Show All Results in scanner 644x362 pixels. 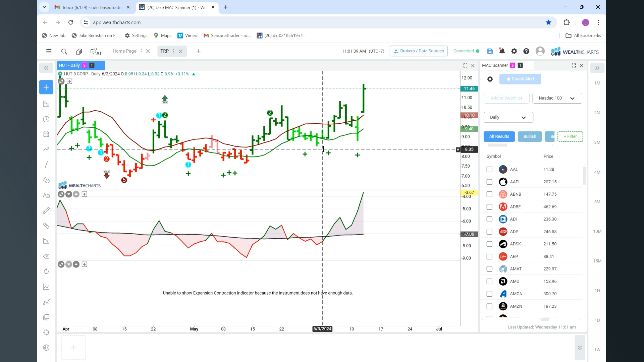click(499, 136)
